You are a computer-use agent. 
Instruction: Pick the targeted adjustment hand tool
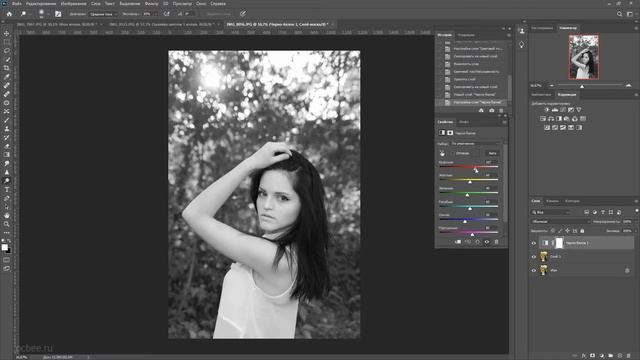click(x=442, y=153)
